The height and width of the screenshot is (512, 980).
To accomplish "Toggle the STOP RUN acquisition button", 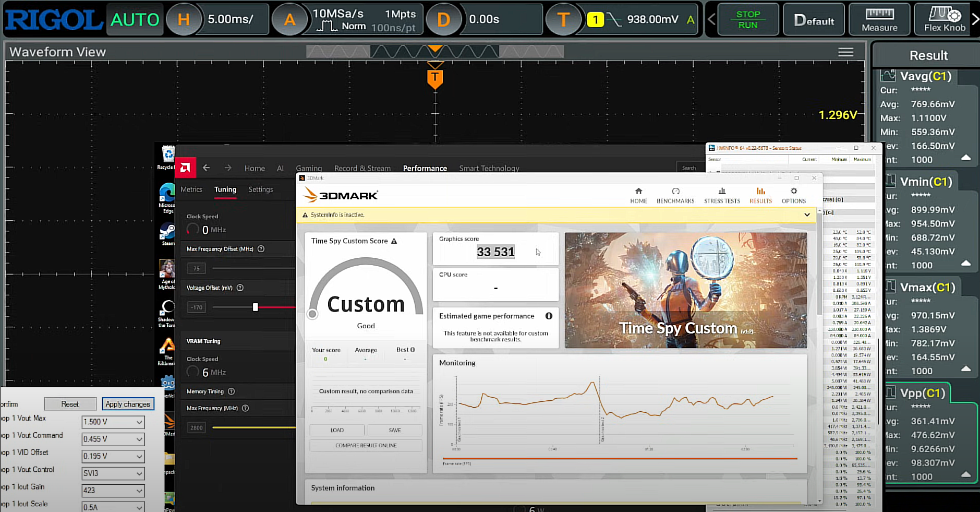I will [748, 19].
